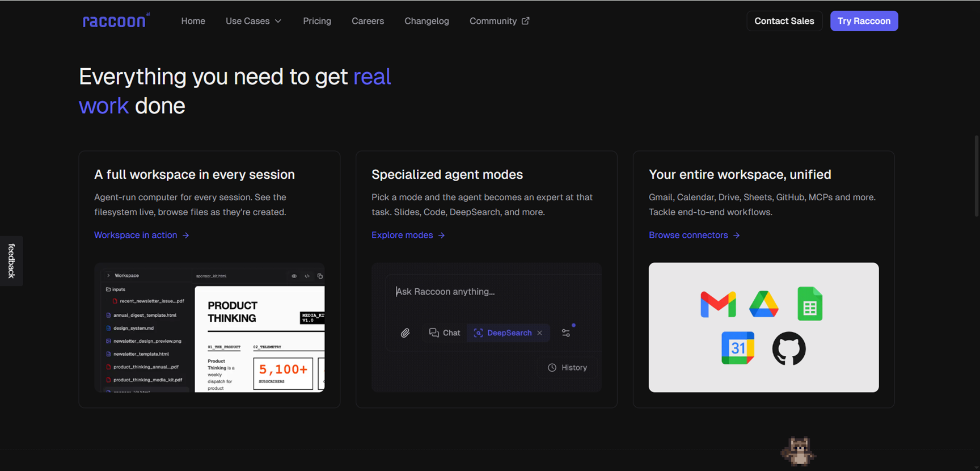Select product_thinking_annual pdf file
The height and width of the screenshot is (471, 980).
click(x=142, y=367)
